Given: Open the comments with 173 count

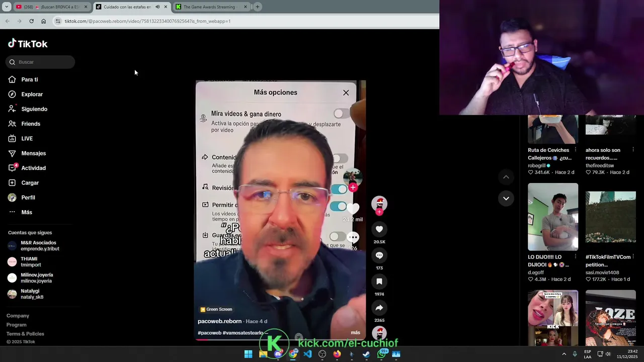Looking at the screenshot, I should (379, 255).
